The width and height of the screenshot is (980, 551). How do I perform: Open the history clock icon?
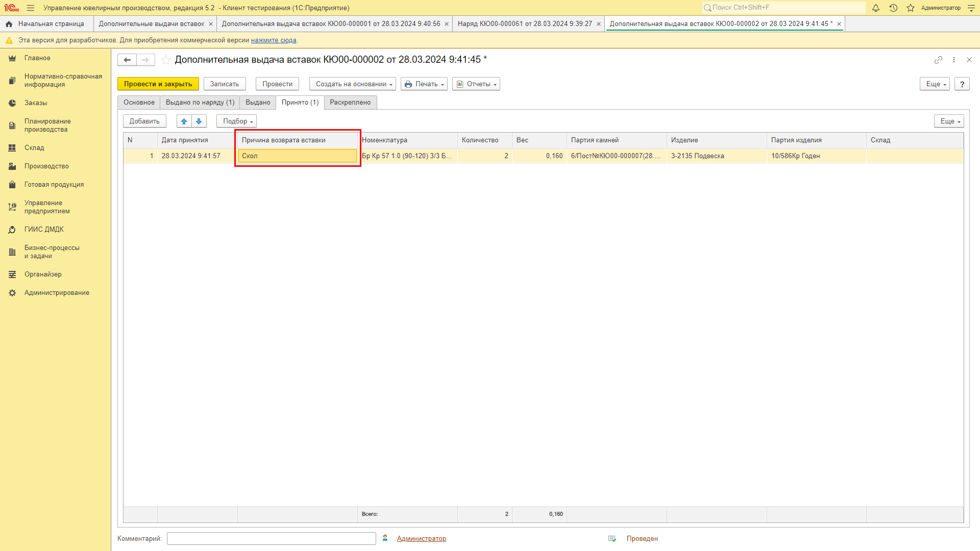pos(893,8)
